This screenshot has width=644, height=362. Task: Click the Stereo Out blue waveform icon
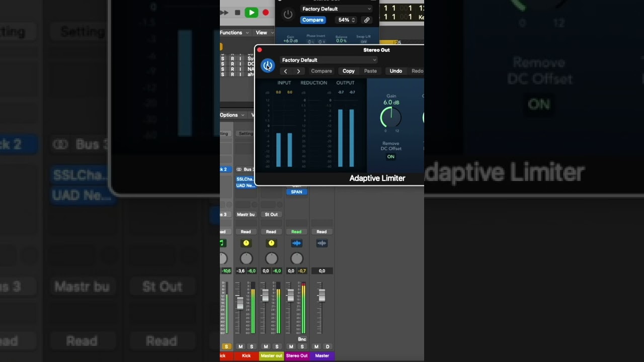pos(296,243)
